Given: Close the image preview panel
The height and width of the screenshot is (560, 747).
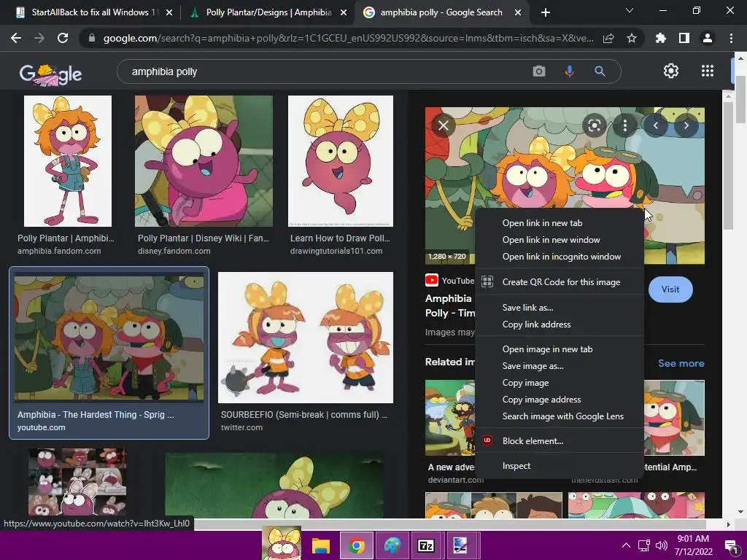Looking at the screenshot, I should pos(443,125).
